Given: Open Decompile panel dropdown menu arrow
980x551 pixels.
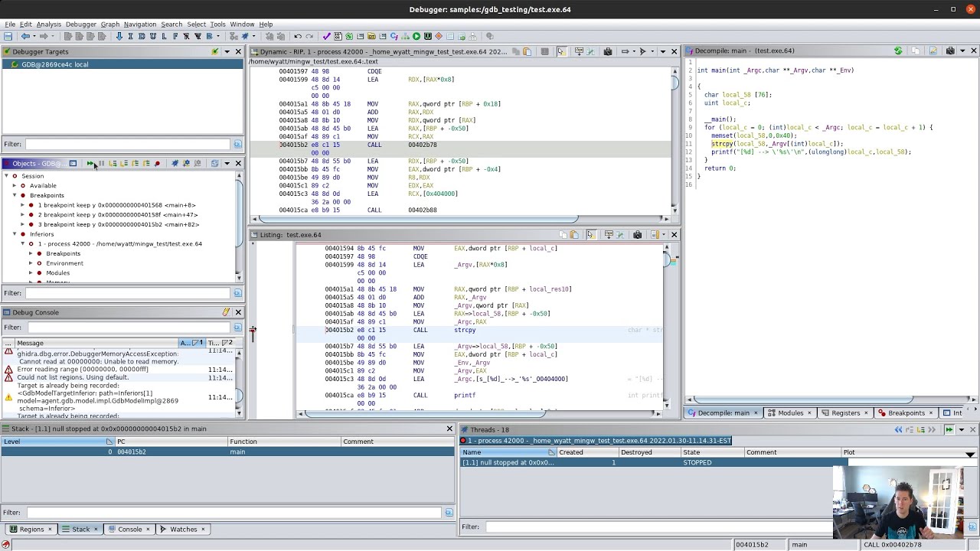Looking at the screenshot, I should pos(962,51).
